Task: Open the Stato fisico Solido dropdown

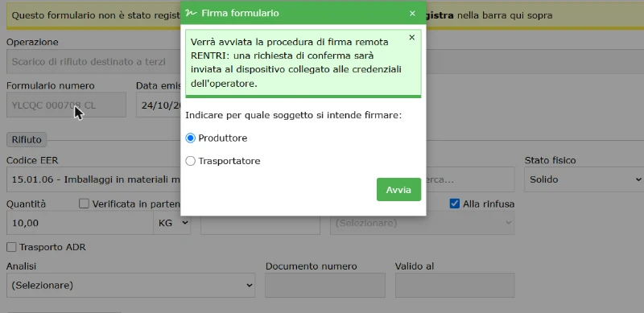Action: coord(584,179)
